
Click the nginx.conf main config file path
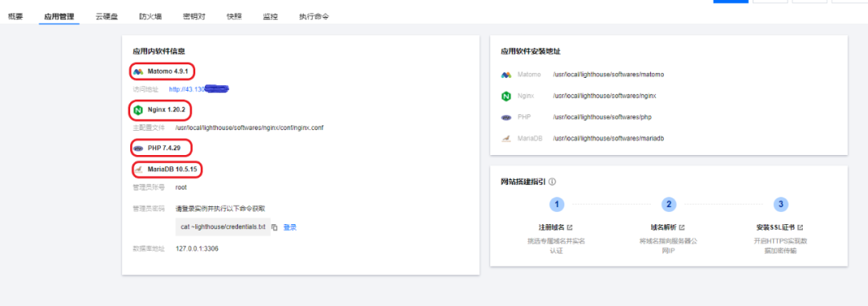(249, 128)
